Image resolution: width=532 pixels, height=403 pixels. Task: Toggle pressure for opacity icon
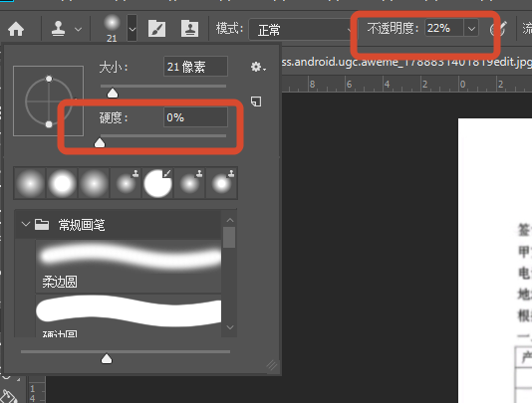(498, 29)
